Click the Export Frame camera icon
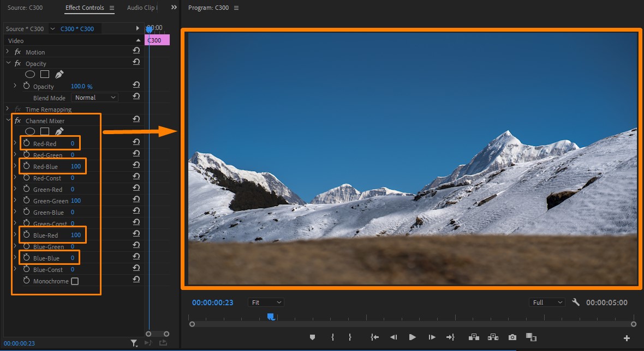The height and width of the screenshot is (351, 644). coord(512,337)
